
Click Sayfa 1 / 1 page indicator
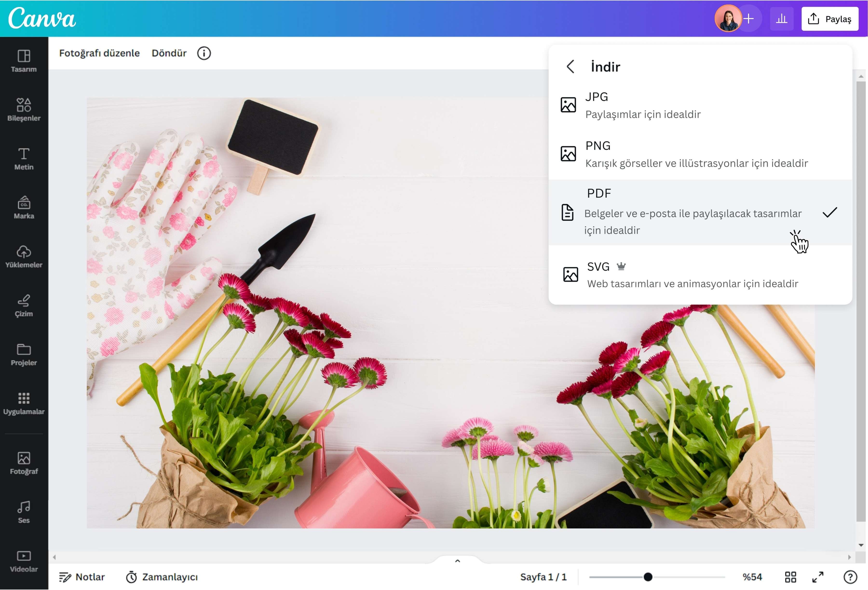pyautogui.click(x=543, y=577)
